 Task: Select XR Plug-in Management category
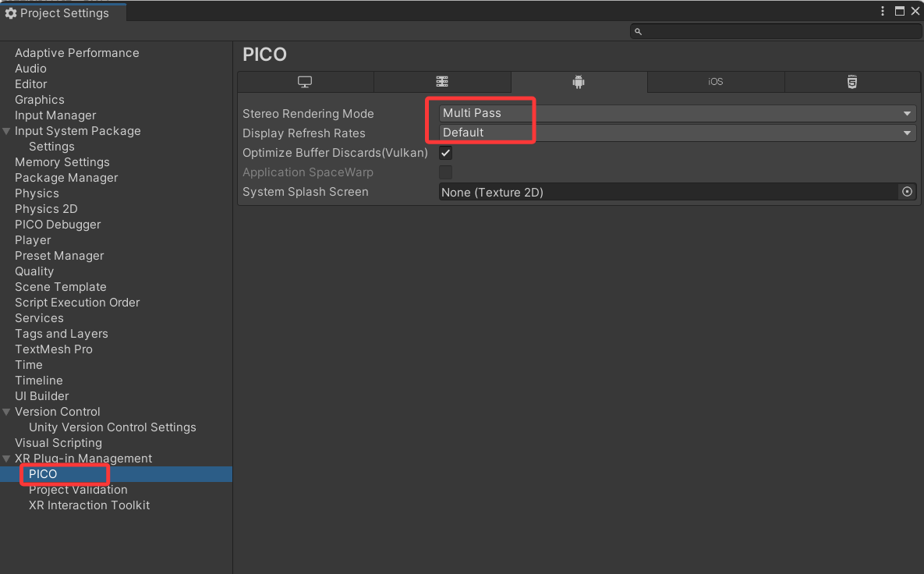coord(83,459)
